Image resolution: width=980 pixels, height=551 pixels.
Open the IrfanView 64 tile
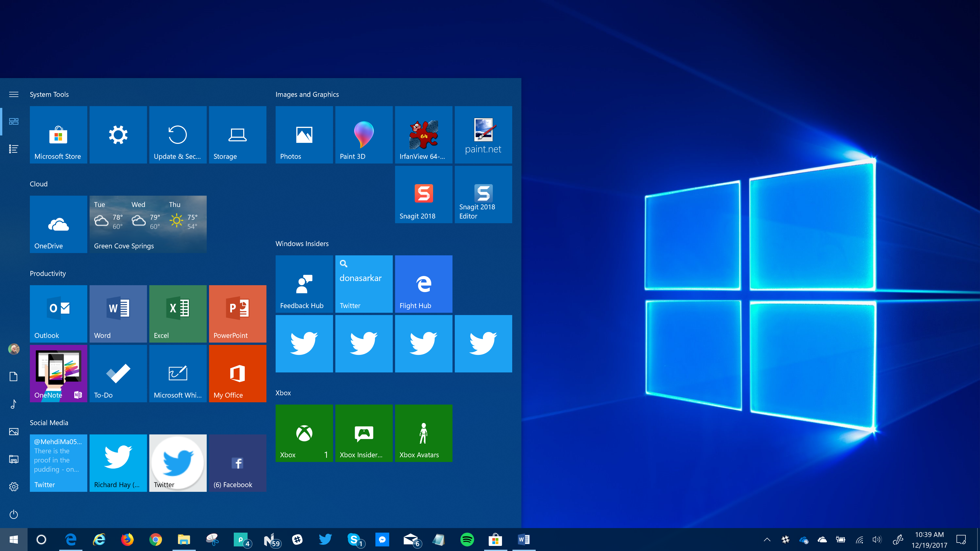[423, 135]
